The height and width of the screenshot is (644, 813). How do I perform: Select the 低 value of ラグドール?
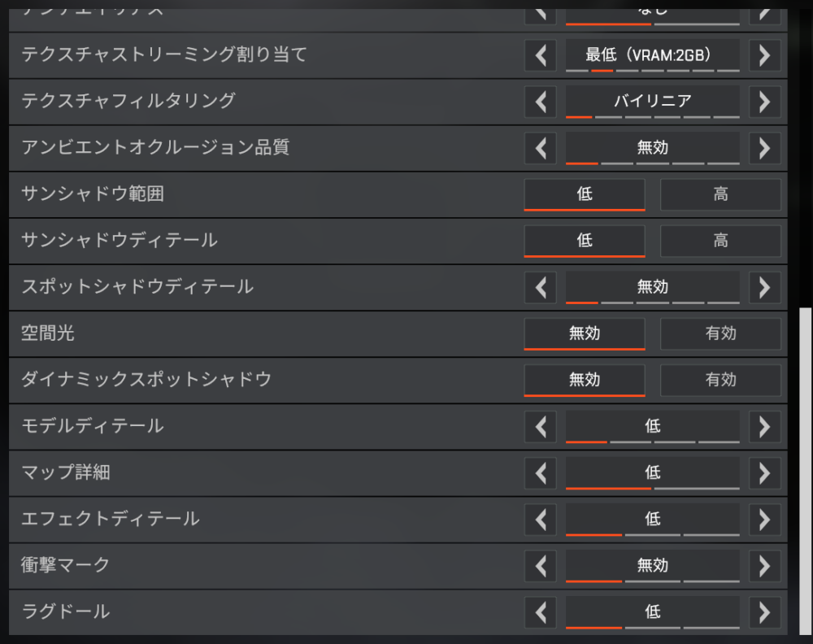(652, 611)
